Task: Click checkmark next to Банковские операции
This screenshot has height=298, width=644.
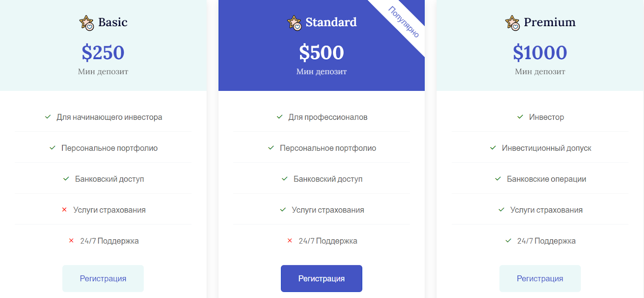Action: pos(498,179)
